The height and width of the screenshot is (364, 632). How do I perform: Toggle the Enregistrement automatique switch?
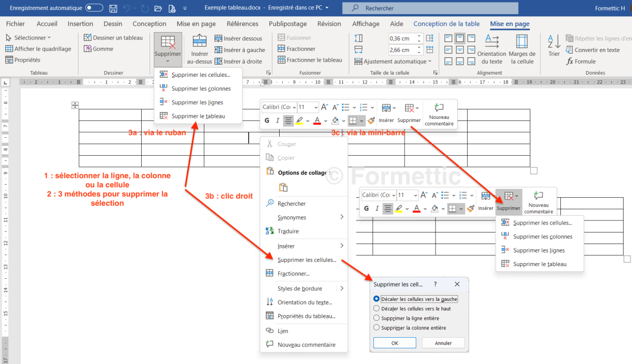[94, 8]
